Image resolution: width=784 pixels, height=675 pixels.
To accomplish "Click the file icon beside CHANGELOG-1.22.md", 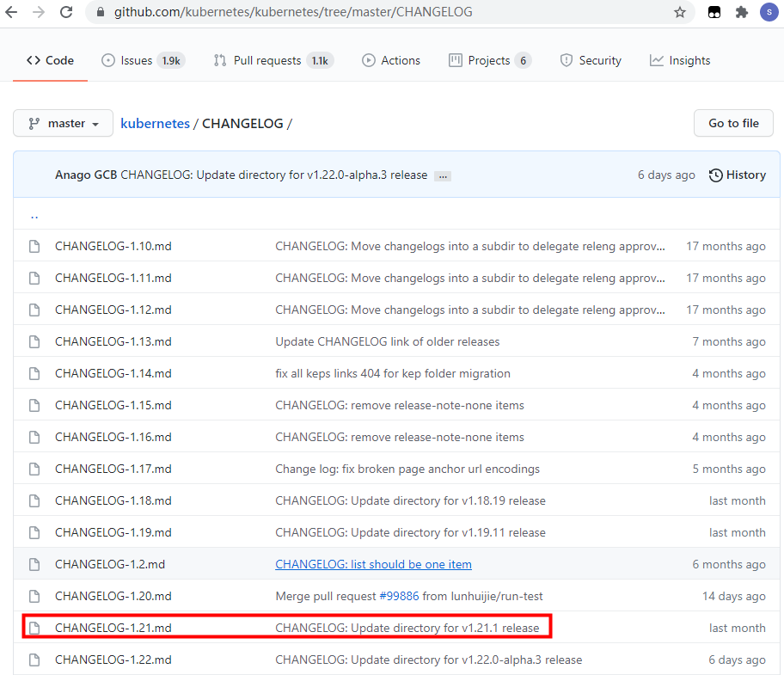I will click(x=34, y=660).
